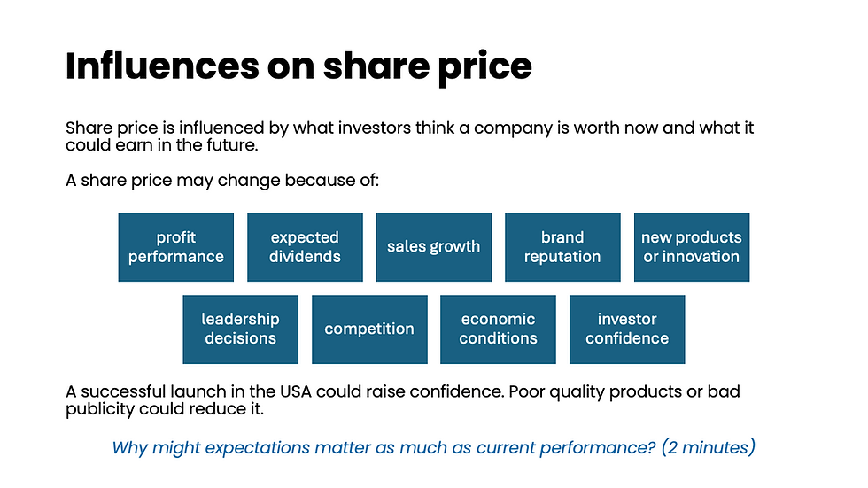Viewport: 868px width, 488px height.
Task: Click the line 'A share price may change'
Action: click(x=222, y=181)
